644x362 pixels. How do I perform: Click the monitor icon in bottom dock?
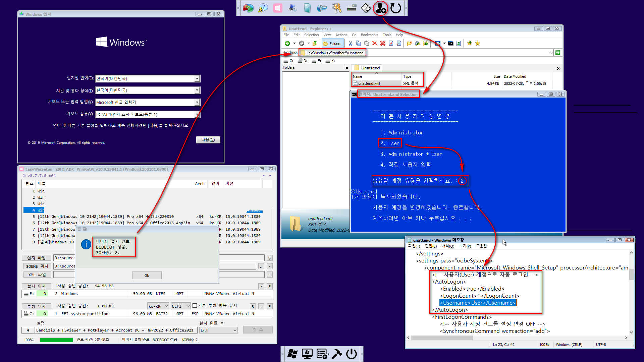(307, 354)
